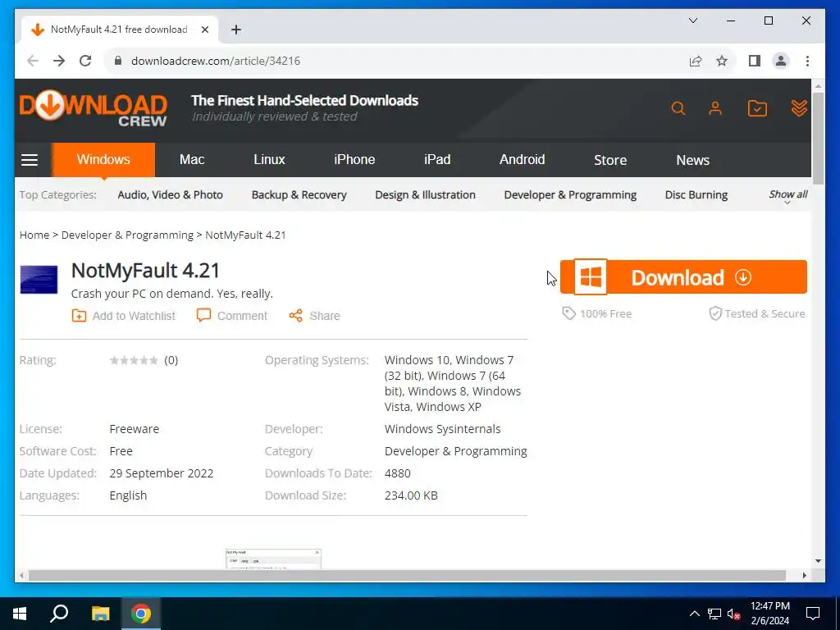Image resolution: width=840 pixels, height=630 pixels.
Task: Click the NotMyFault screenshot thumbnail
Action: (x=273, y=559)
